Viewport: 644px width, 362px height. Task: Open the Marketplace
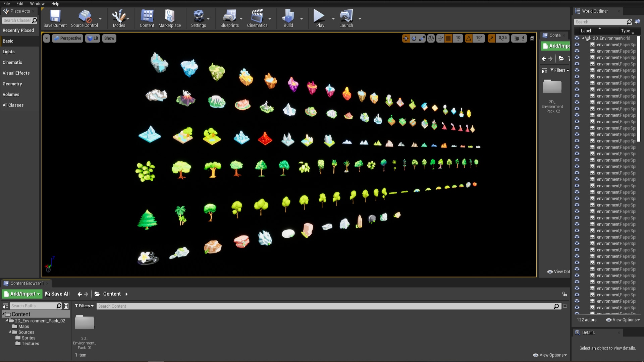click(170, 18)
